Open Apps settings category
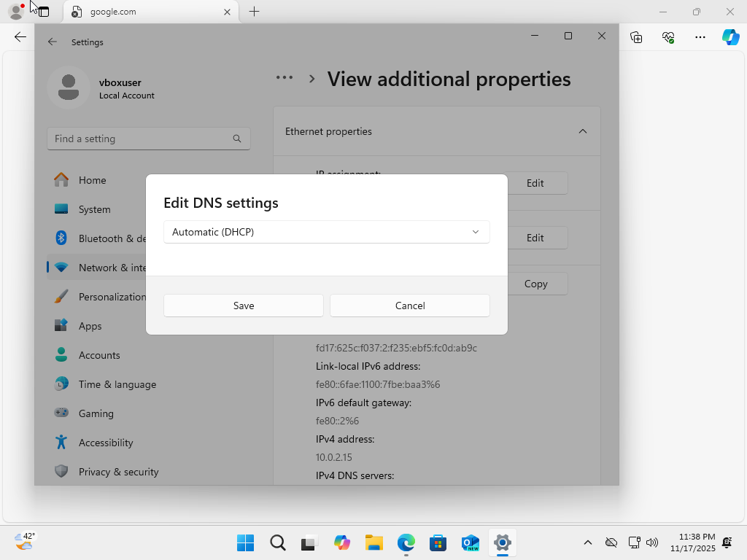Image resolution: width=747 pixels, height=560 pixels. click(90, 326)
